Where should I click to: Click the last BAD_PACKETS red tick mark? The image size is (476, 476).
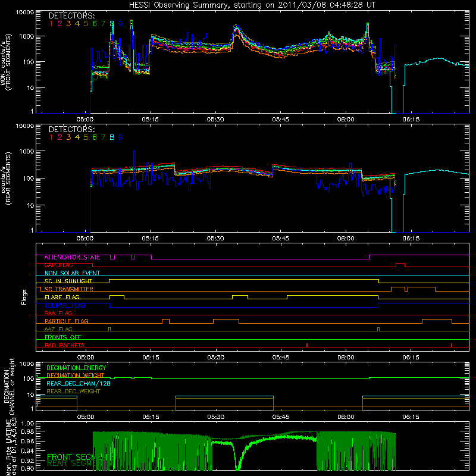tap(452, 345)
